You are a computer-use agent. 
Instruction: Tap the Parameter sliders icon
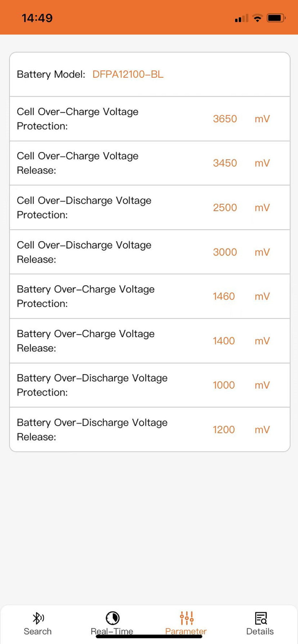pyautogui.click(x=186, y=618)
